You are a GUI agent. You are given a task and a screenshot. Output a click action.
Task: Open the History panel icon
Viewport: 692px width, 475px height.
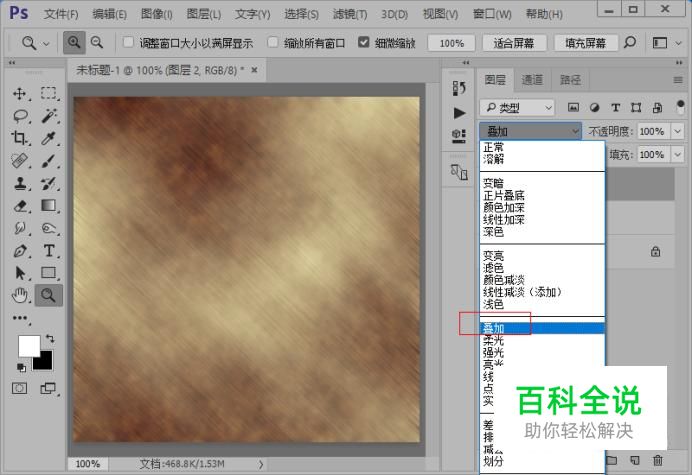coord(459,88)
